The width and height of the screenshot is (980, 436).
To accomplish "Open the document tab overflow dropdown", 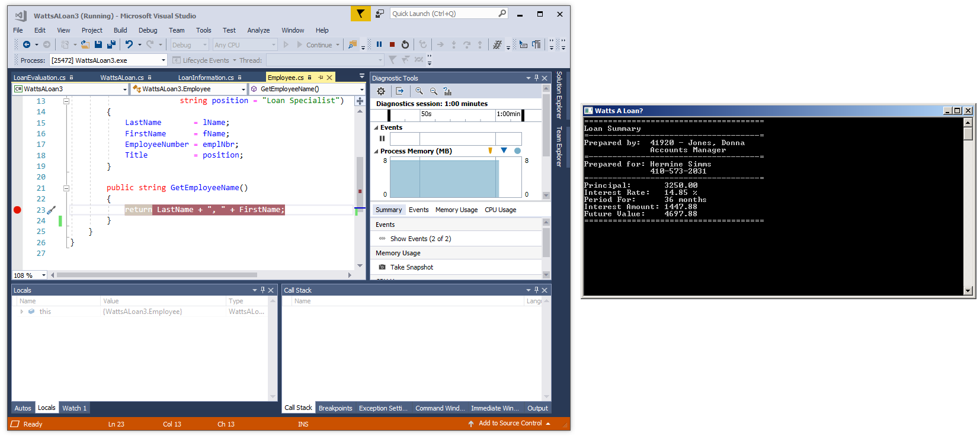I will coord(362,76).
